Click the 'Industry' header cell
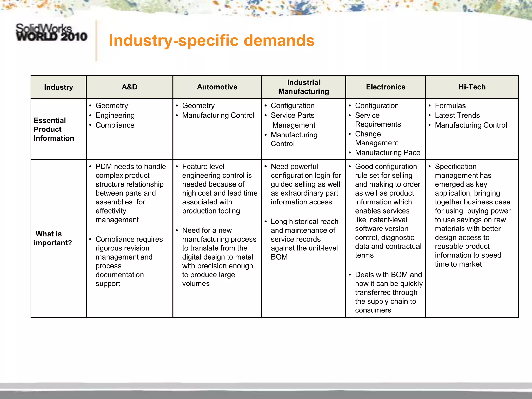Image resolution: width=532 pixels, height=399 pixels. [58, 87]
